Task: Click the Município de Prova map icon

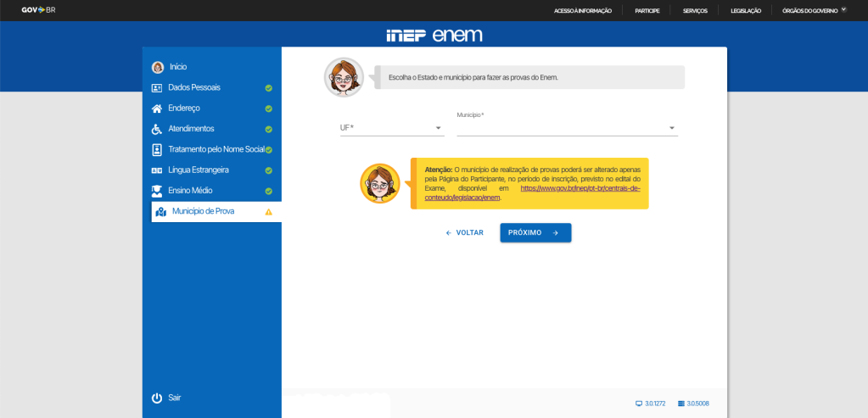Action: click(160, 212)
